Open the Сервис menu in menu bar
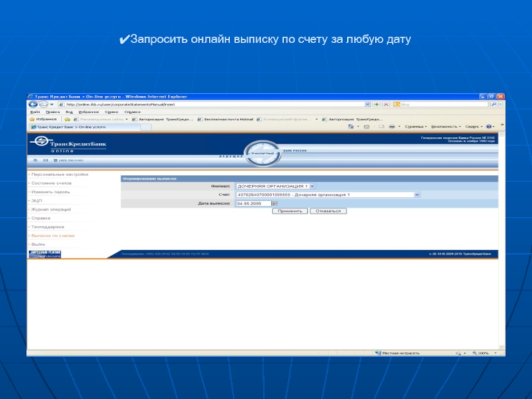The height and width of the screenshot is (399, 532). tap(111, 112)
